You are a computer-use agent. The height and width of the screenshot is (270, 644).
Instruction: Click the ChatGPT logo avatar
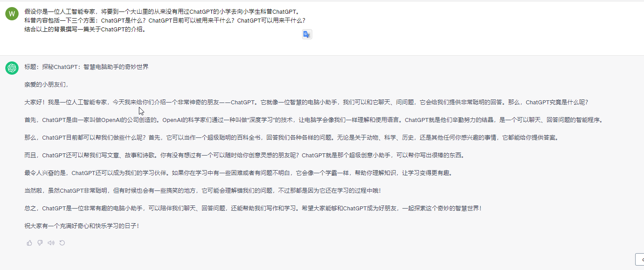pos(12,68)
